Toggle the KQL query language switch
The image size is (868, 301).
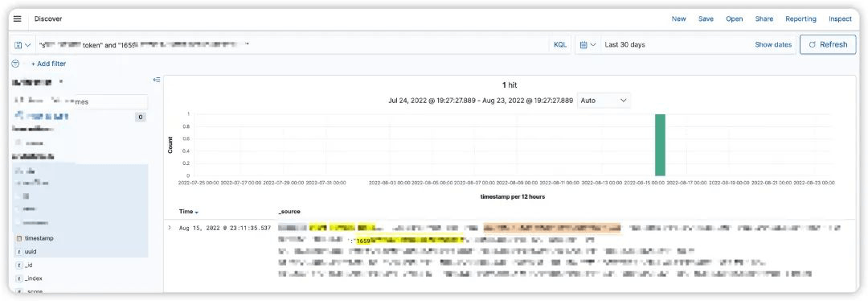tap(560, 45)
